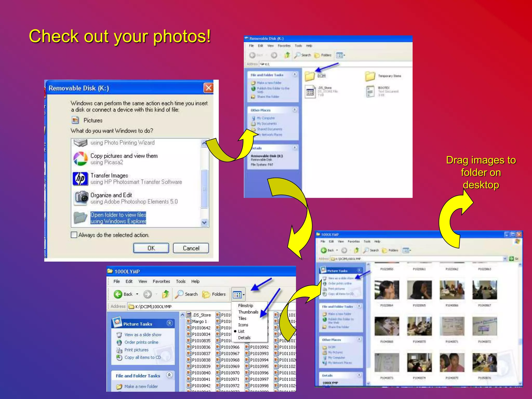Viewport: 532px width, 399px height.
Task: Check 'Always do the selected action' box
Action: point(74,235)
